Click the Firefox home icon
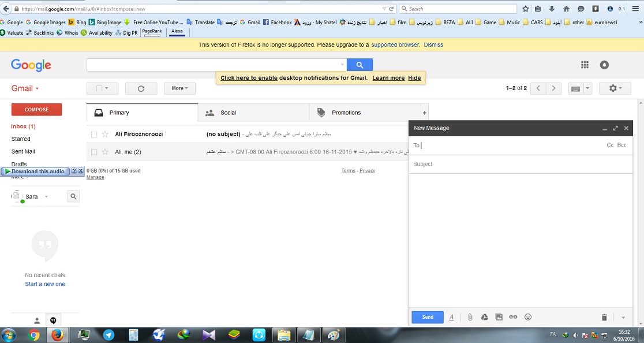This screenshot has height=343, width=644. pyautogui.click(x=566, y=9)
